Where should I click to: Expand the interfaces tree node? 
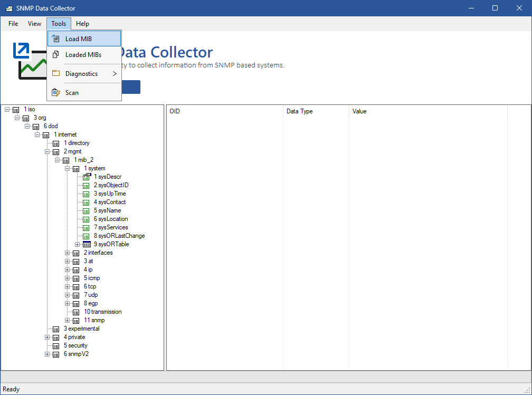point(68,253)
